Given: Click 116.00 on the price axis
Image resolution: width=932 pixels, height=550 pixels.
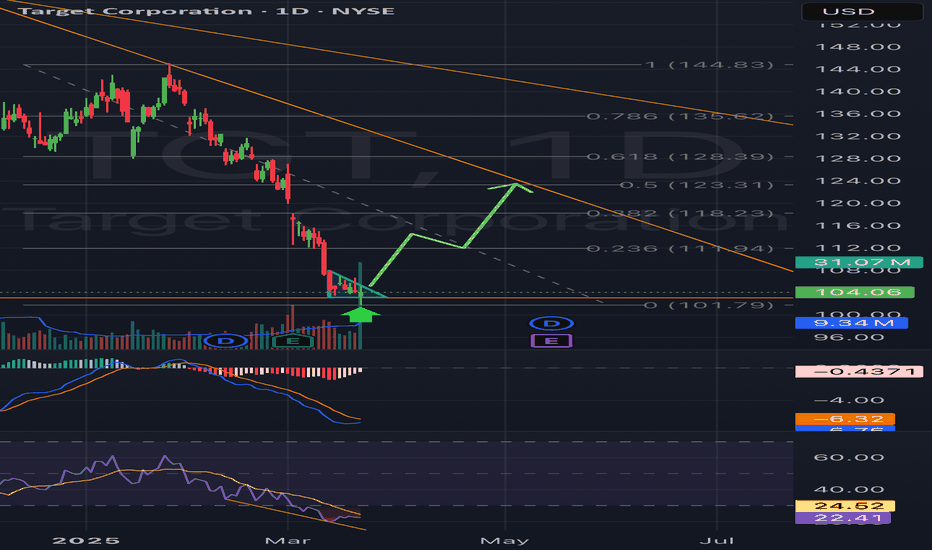Looking at the screenshot, I should (858, 225).
